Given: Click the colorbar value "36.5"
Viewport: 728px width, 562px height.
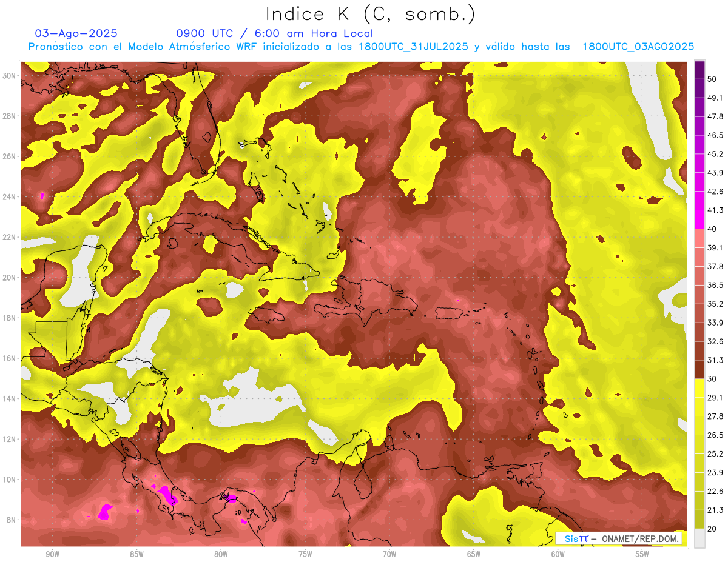Looking at the screenshot, I should (715, 285).
